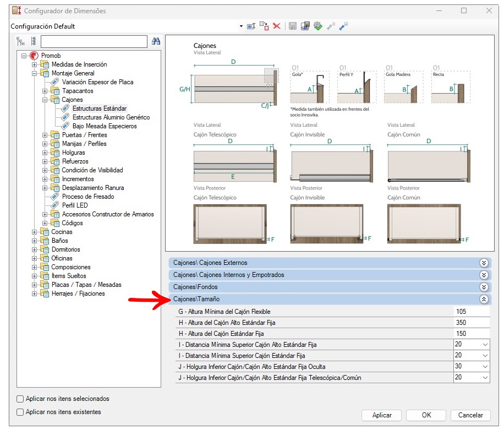This screenshot has height=435, width=504.
Task: Delete configuration with red X icon
Action: (277, 26)
